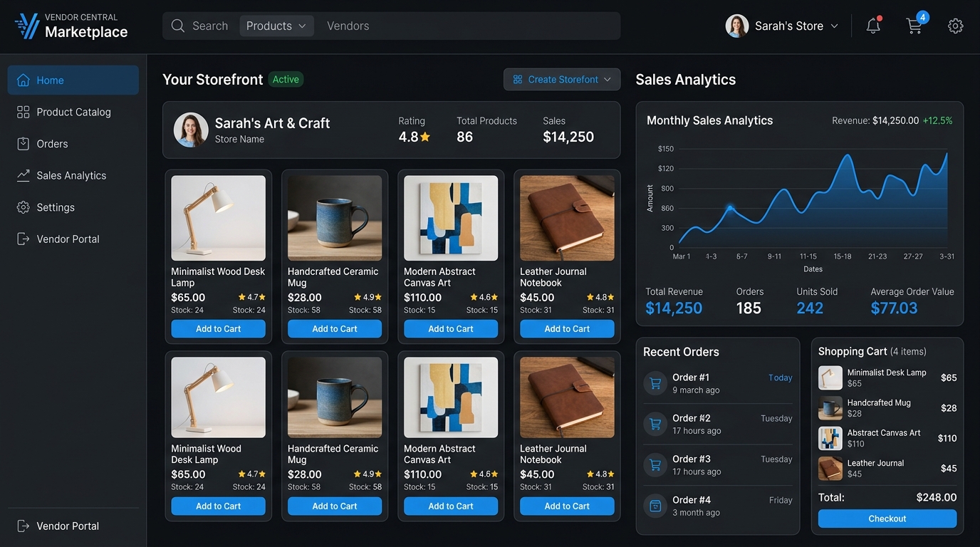The height and width of the screenshot is (547, 980).
Task: Click Abstract Canvas Art thumbnail in Shopping Cart
Action: tap(830, 438)
